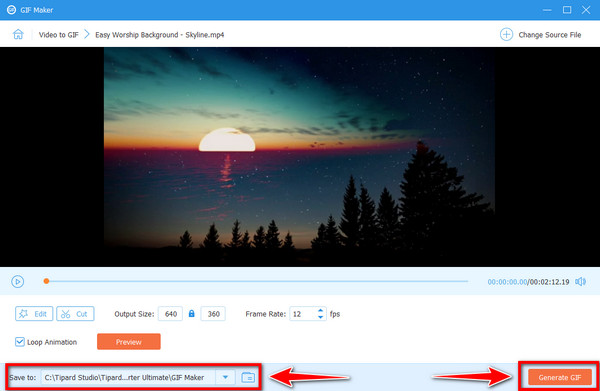Click the Save to path field
This screenshot has height=391, width=600.
point(129,377)
